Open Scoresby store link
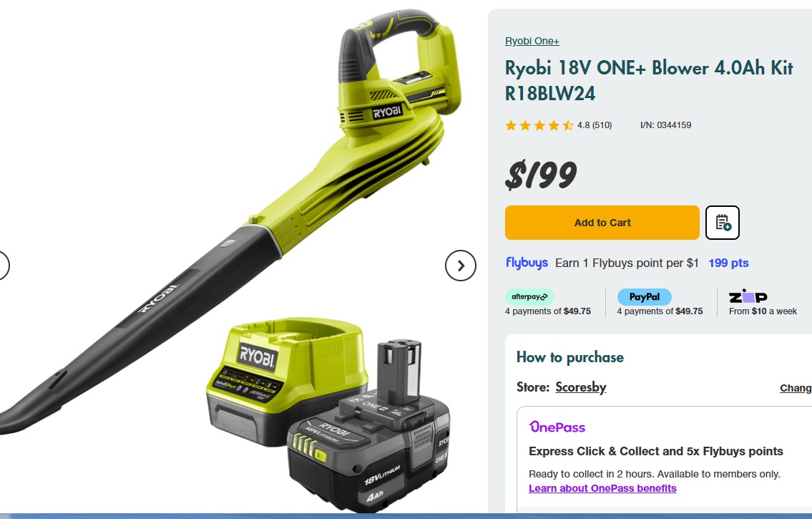The width and height of the screenshot is (812, 519). pyautogui.click(x=580, y=387)
